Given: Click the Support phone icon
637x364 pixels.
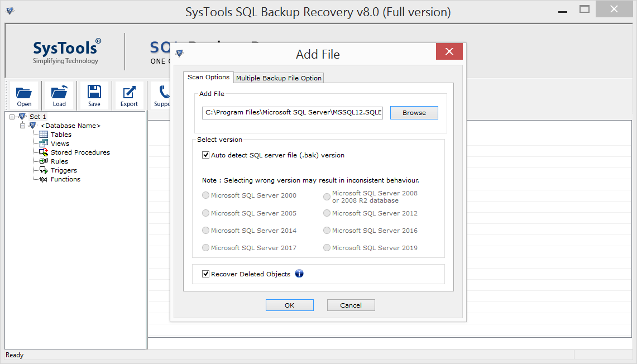Looking at the screenshot, I should (164, 92).
